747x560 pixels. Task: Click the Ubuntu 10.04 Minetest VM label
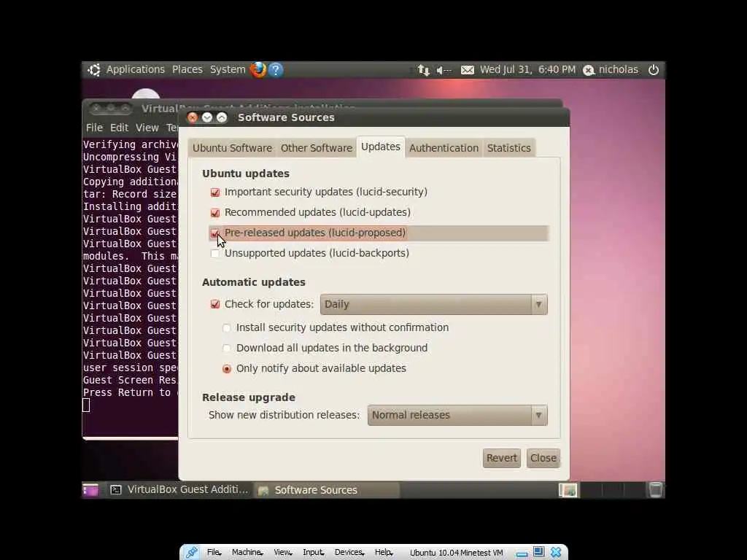coord(457,553)
